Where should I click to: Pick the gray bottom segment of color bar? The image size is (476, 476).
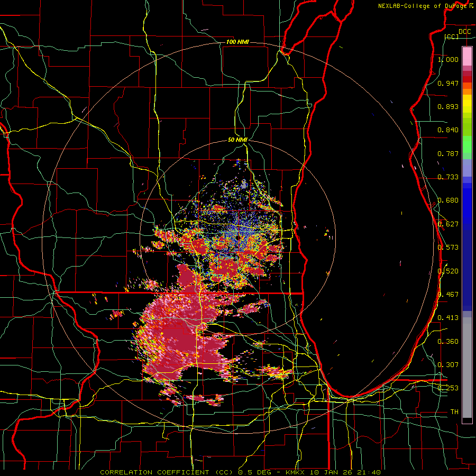point(467,368)
